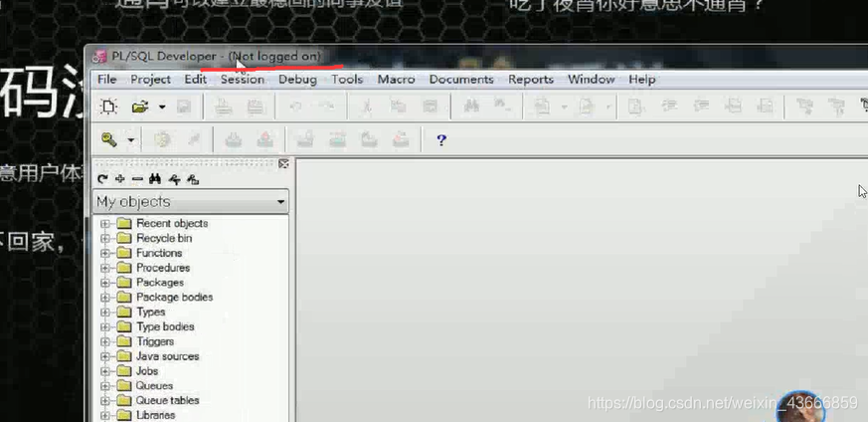The width and height of the screenshot is (868, 422).
Task: Click the binoculars Find icon in object browser
Action: point(155,179)
